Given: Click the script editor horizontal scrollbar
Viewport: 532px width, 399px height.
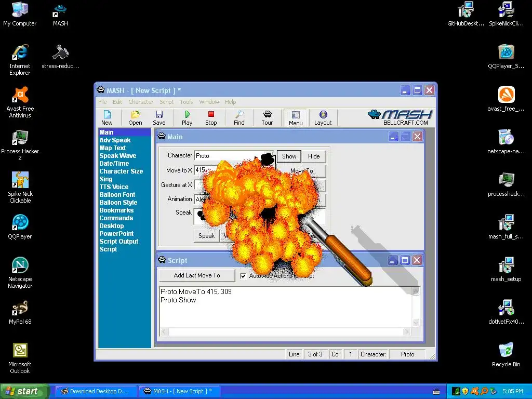Looking at the screenshot, I should coord(286,332).
